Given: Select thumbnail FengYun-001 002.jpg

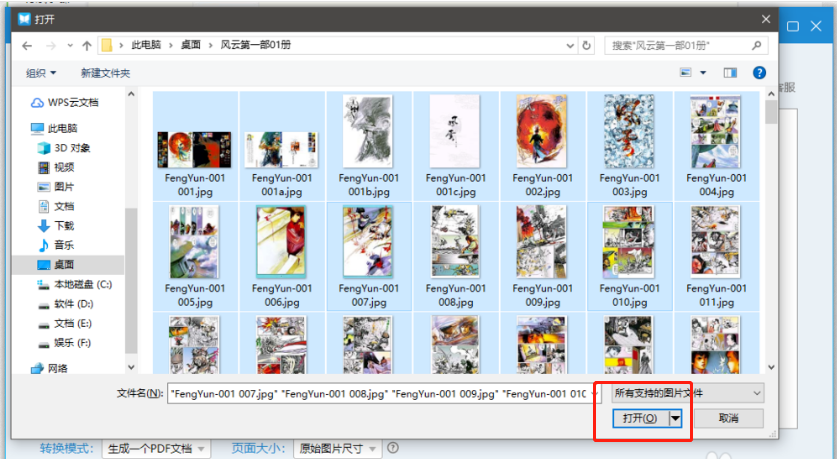Looking at the screenshot, I should pos(543,146).
